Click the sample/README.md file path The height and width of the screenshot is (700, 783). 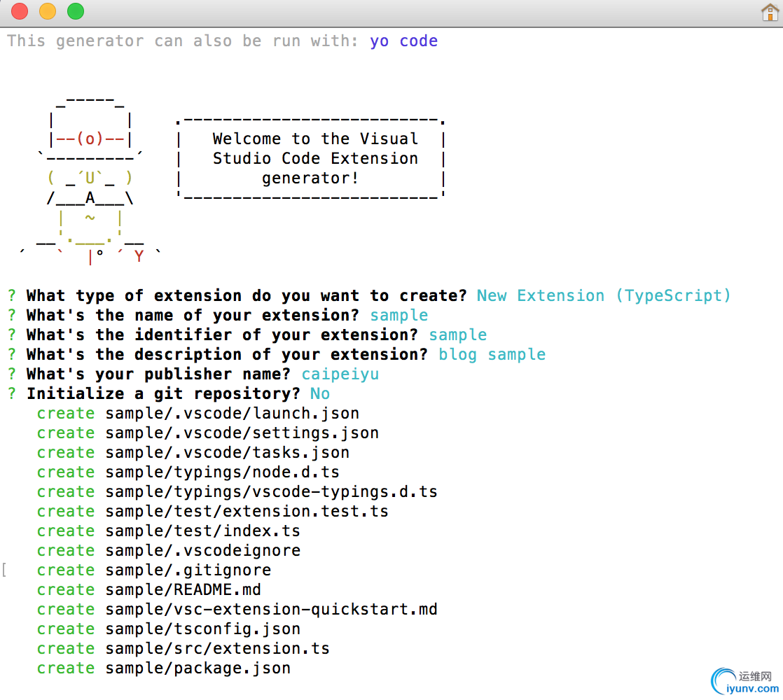coord(183,590)
